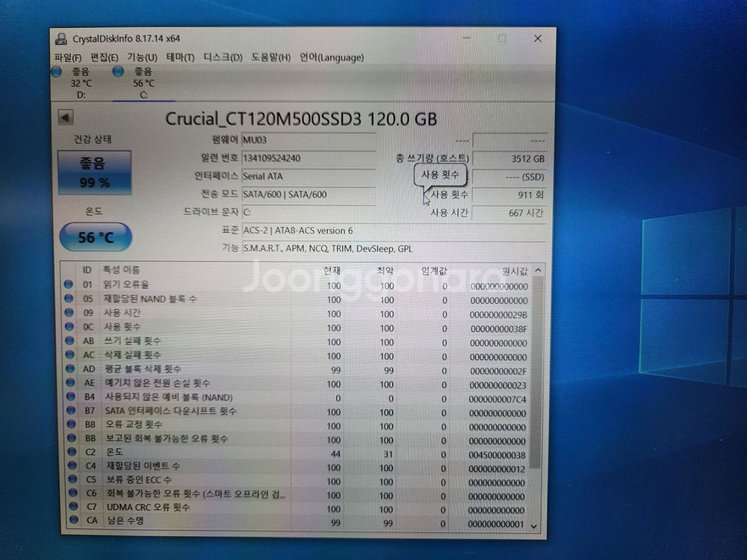
Task: Click the transfer mode field SATA/600 | SATA/600
Action: point(309,194)
